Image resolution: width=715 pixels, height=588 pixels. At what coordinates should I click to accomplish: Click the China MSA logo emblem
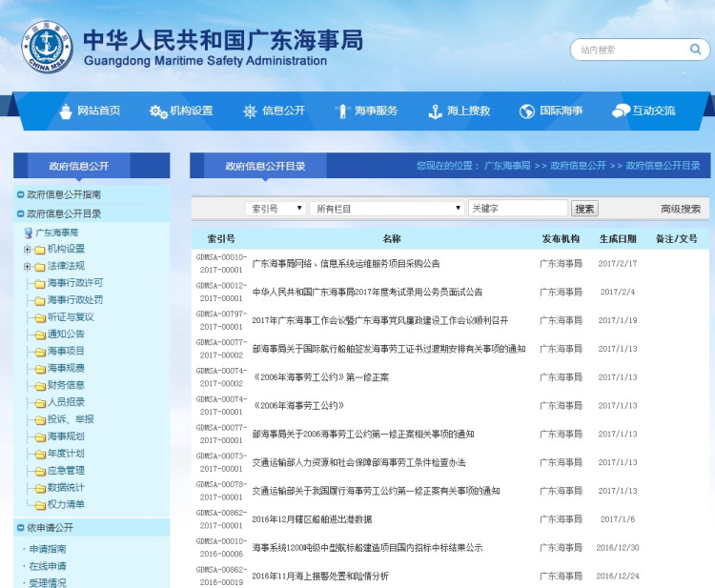(x=47, y=44)
